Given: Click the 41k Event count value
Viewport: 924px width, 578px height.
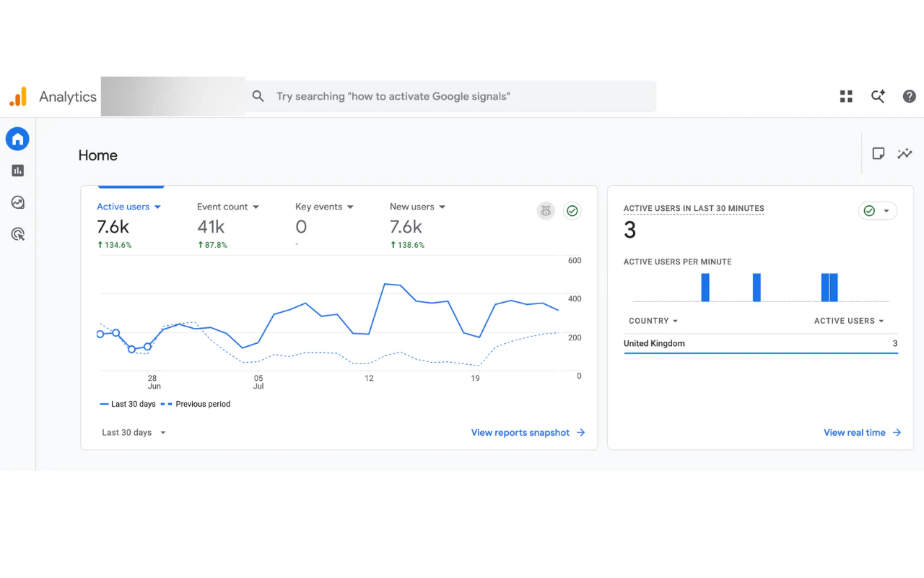Looking at the screenshot, I should (212, 227).
